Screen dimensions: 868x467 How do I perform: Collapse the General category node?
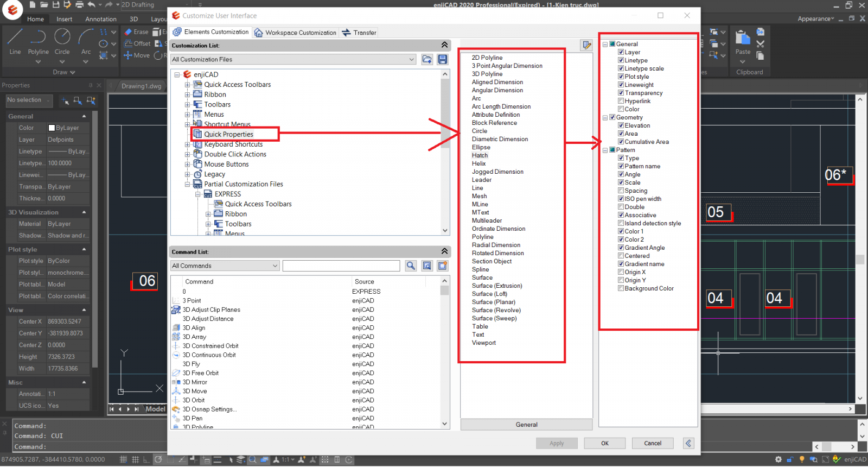click(x=605, y=44)
